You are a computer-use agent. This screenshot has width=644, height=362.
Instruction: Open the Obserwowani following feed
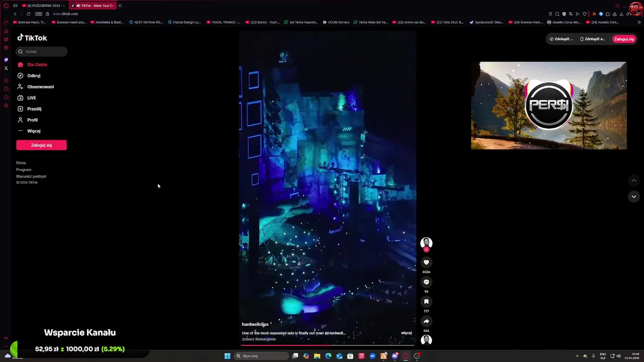(36, 87)
